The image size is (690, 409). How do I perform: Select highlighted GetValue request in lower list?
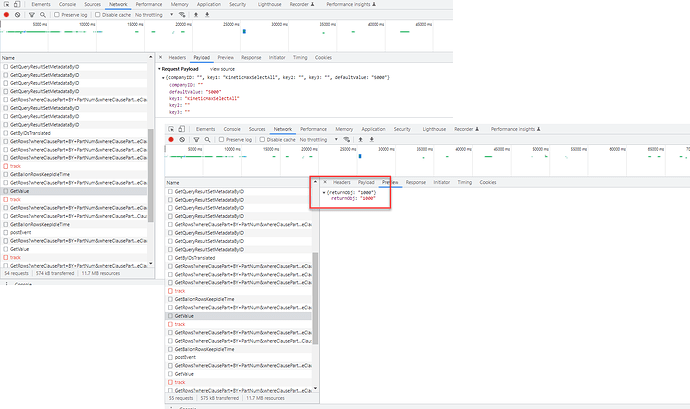[x=239, y=316]
